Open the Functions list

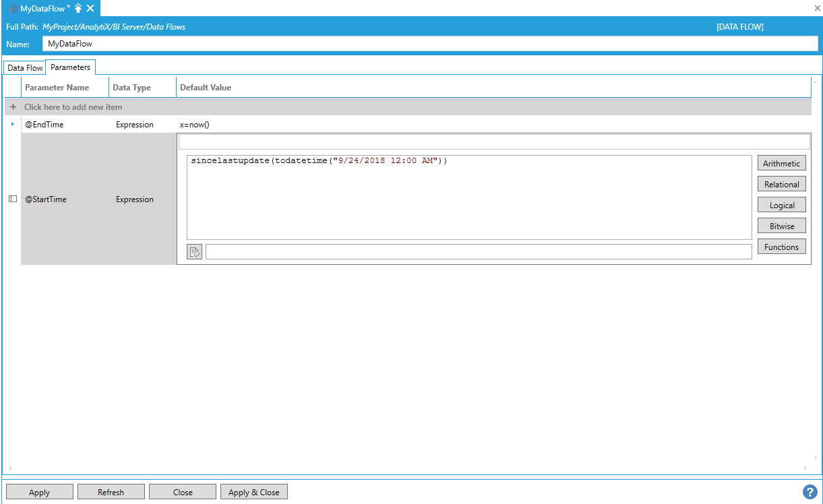[x=781, y=247]
